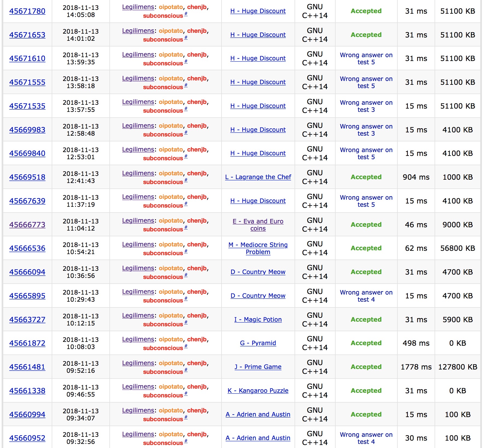The image size is (483, 448).
Task: Go to M - Mediocre String Problem
Action: 258,248
